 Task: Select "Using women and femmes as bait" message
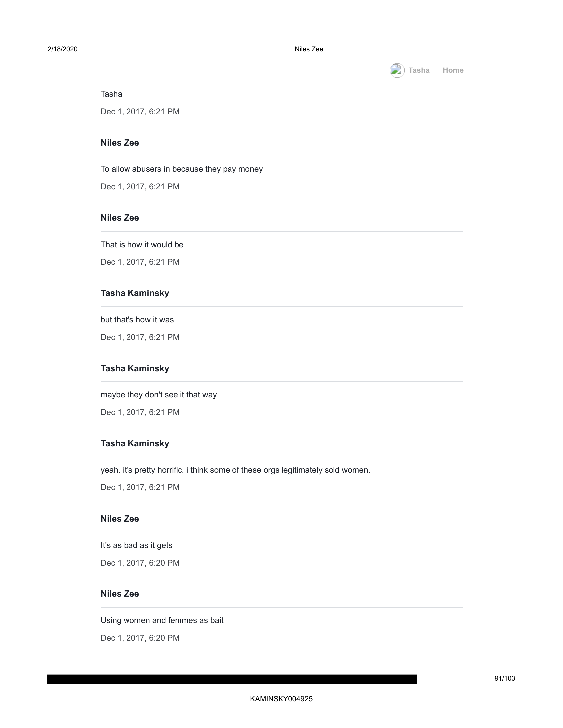tap(162, 620)
